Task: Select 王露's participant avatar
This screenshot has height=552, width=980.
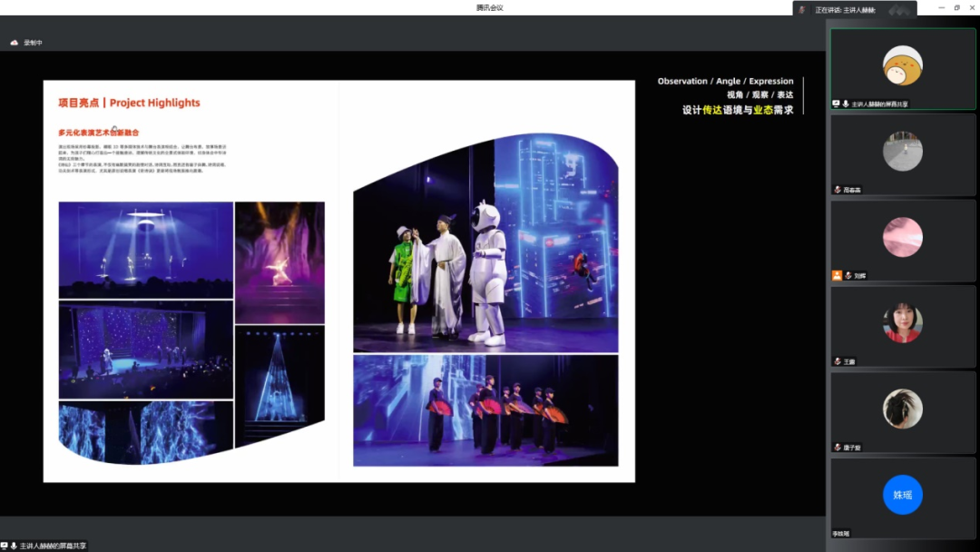Action: tap(902, 322)
